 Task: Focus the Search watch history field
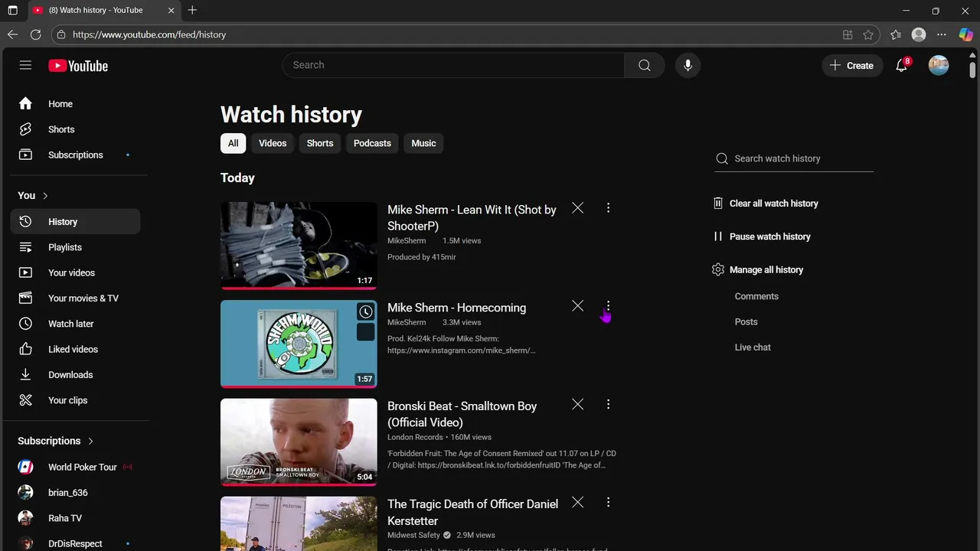794,158
